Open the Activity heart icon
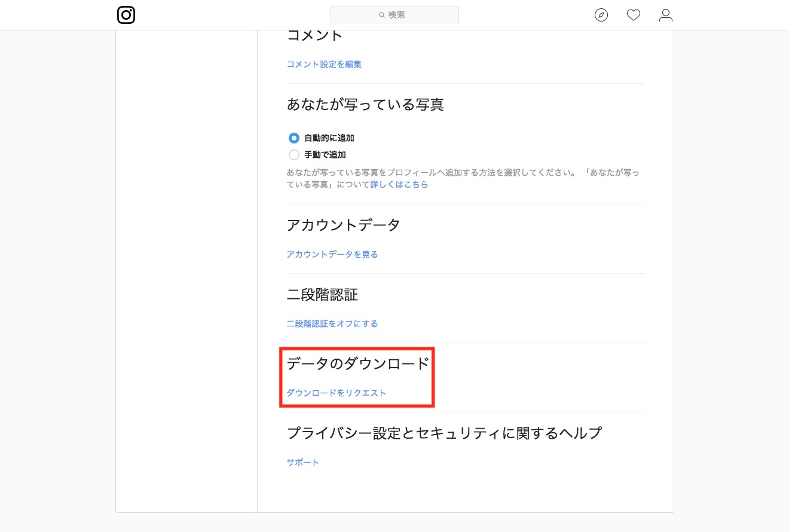Viewport: 789px width, 532px height. click(634, 15)
